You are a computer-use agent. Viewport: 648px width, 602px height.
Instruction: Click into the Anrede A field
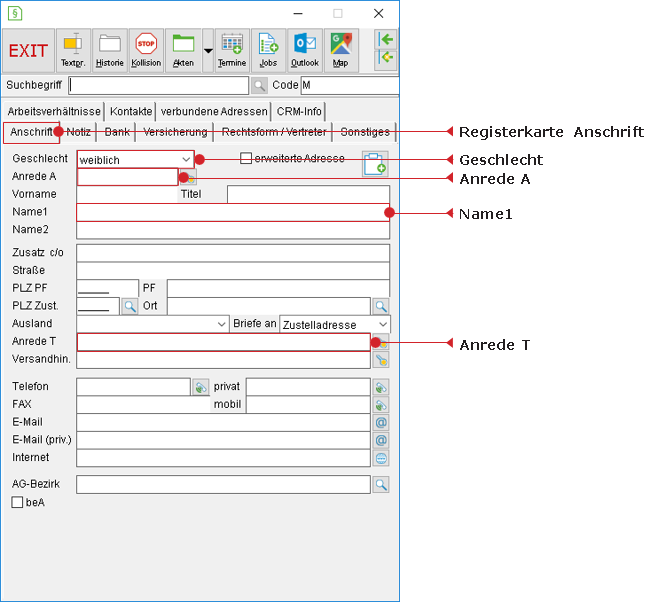(127, 177)
